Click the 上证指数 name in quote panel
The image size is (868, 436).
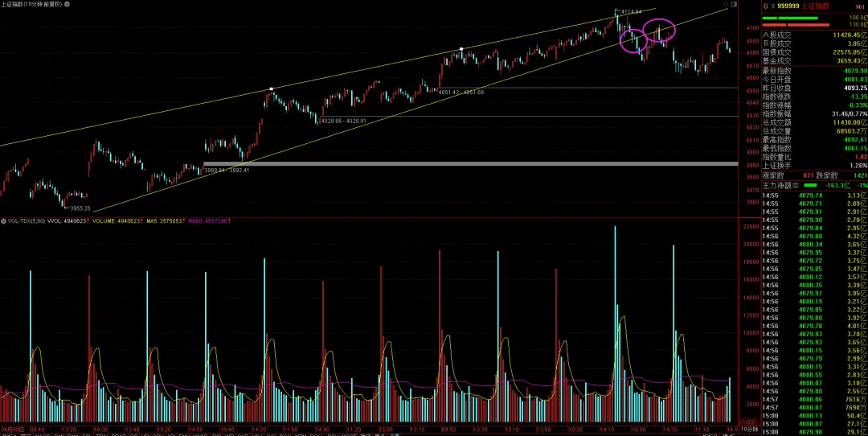(816, 6)
